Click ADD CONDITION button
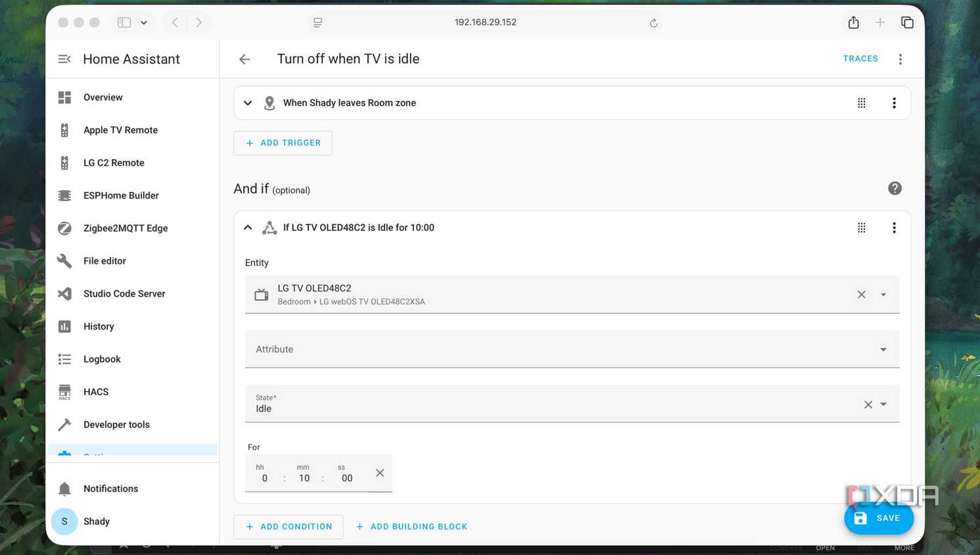980x555 pixels. [x=289, y=527]
